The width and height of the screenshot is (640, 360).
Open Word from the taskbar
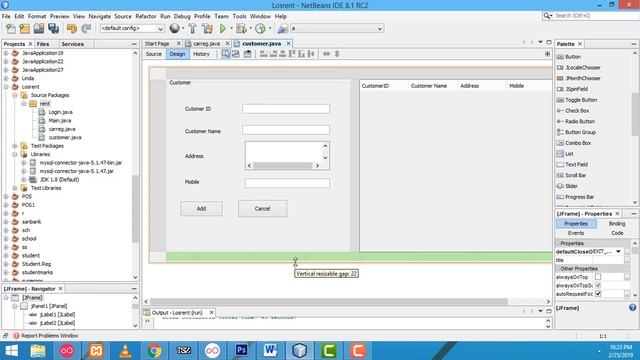click(x=270, y=351)
